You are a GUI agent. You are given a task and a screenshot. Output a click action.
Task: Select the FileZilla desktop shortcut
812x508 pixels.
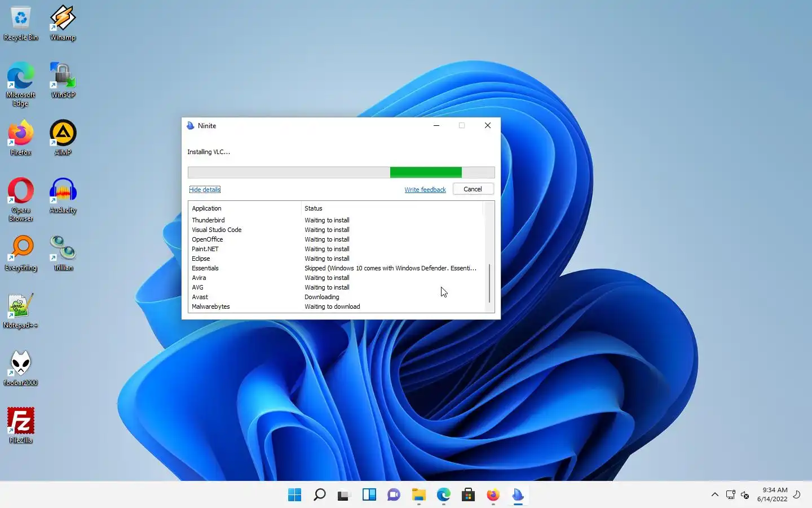tap(21, 426)
